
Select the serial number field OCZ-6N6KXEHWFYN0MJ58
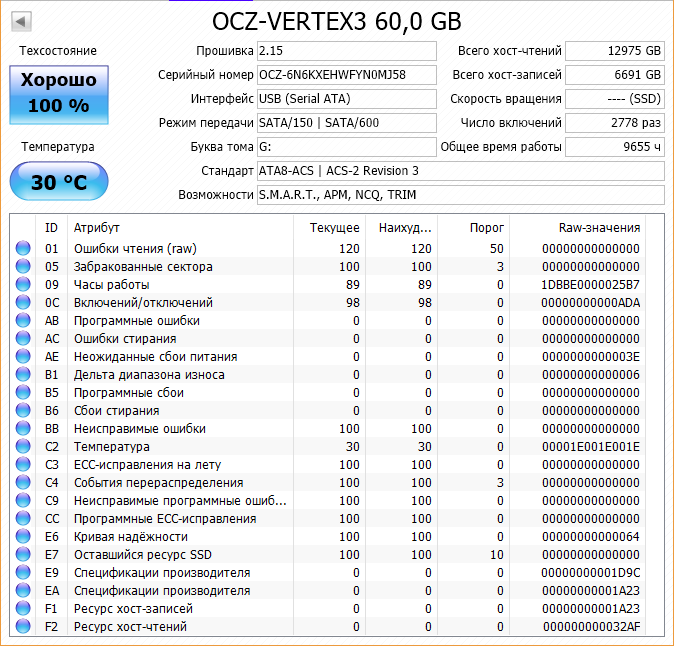[x=346, y=75]
